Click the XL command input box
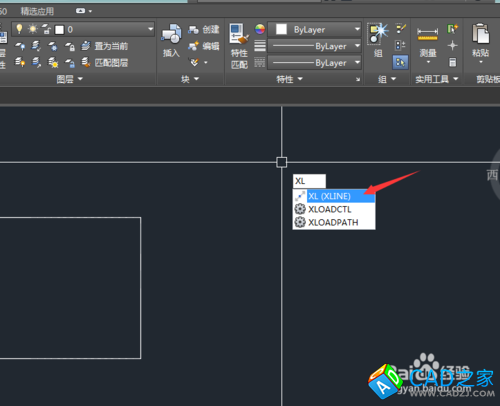The image size is (500, 406). click(309, 181)
